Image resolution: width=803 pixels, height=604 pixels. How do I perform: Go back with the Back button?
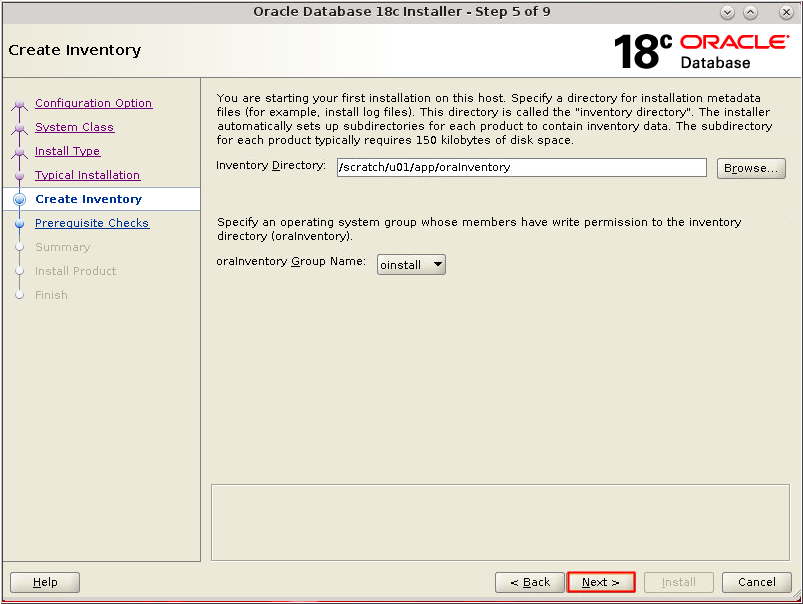pos(530,582)
